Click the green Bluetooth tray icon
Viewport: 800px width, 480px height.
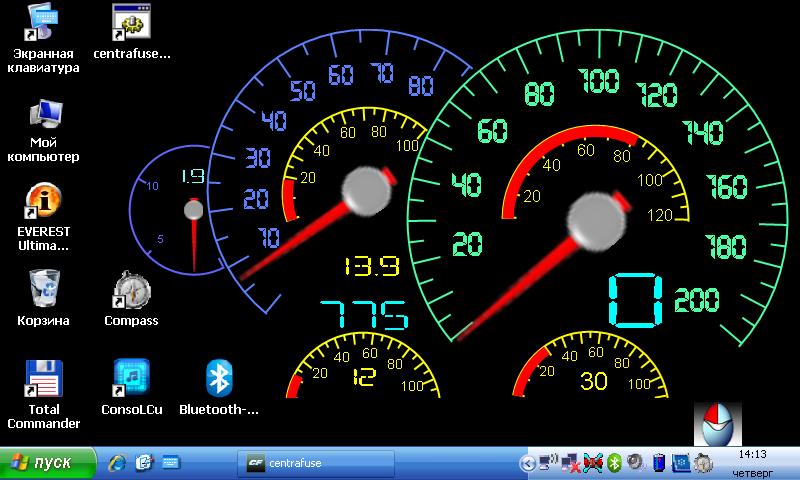(x=616, y=463)
